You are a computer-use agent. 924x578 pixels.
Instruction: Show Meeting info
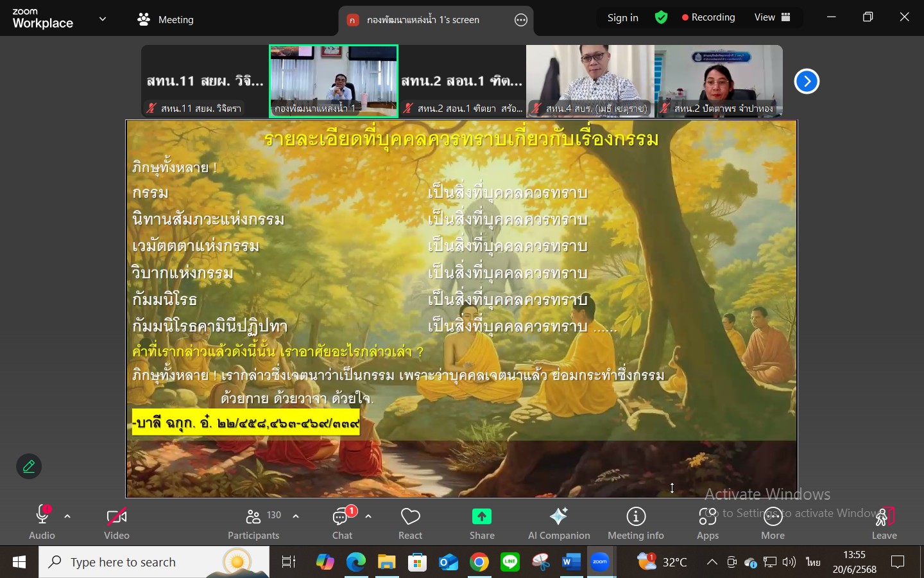(636, 523)
